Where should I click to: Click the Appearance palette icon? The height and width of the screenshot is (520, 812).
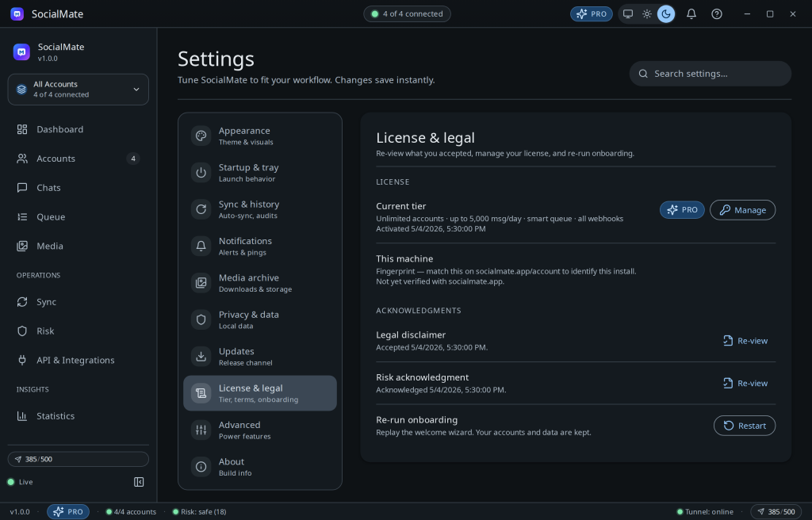coord(201,136)
